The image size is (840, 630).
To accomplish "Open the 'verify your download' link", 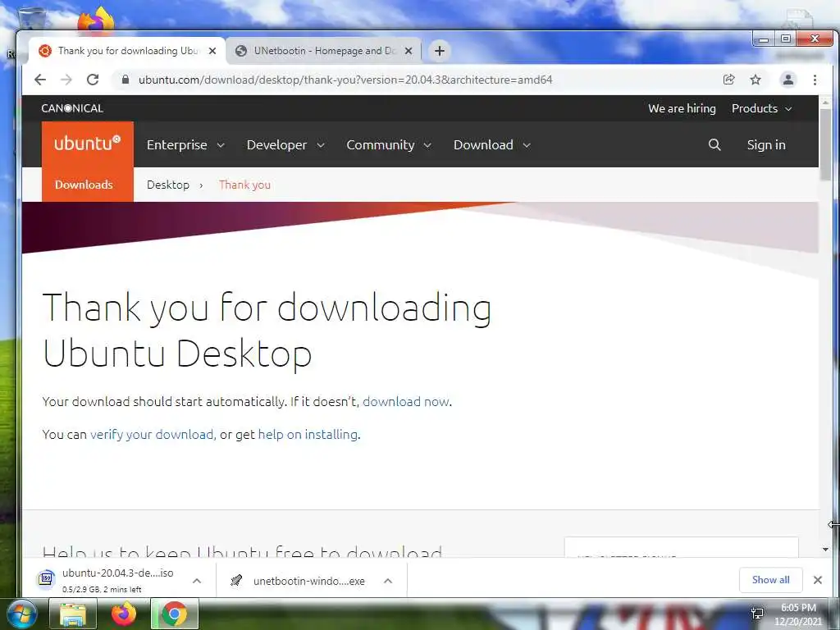I will [x=152, y=435].
